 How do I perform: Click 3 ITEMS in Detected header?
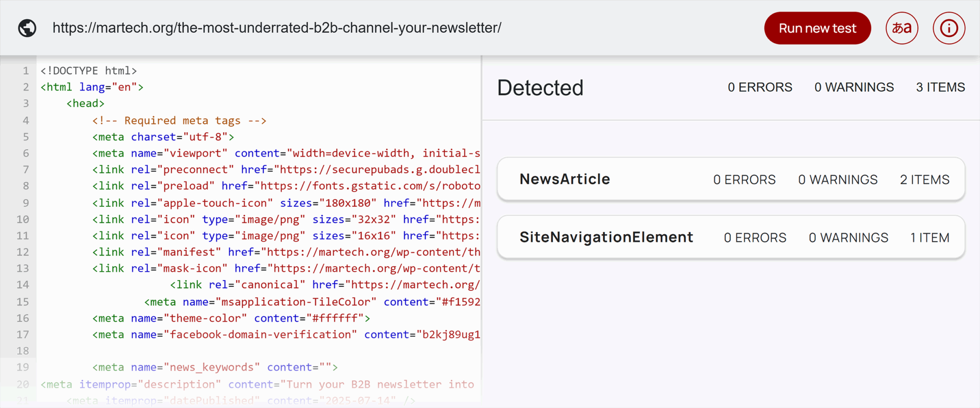click(x=940, y=87)
